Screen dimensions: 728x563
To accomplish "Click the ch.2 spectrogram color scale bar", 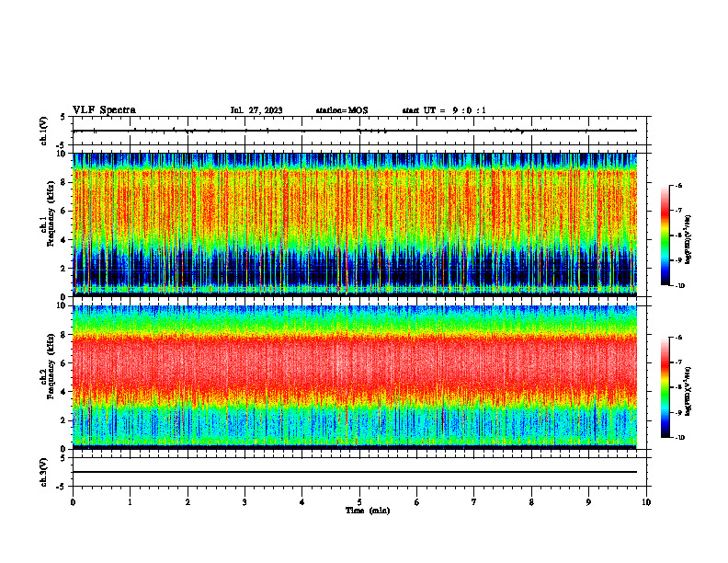I will point(665,387).
